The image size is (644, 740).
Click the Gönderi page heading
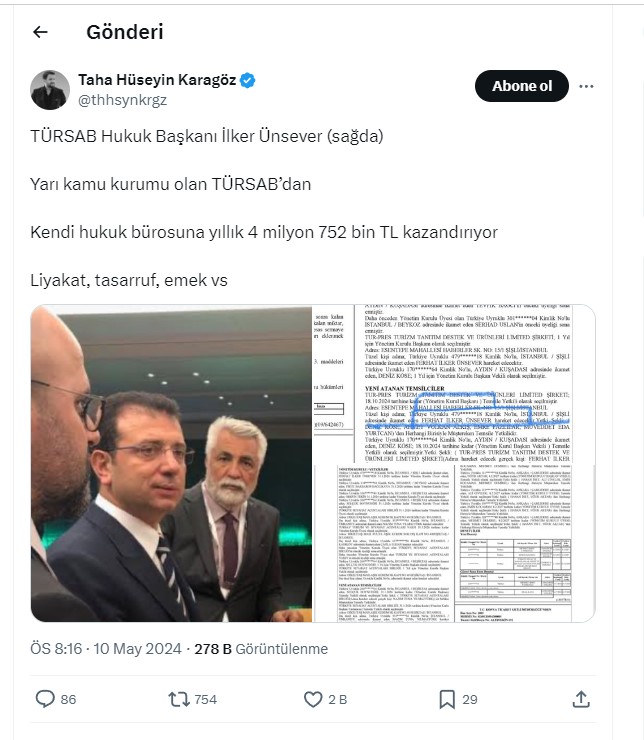click(125, 32)
